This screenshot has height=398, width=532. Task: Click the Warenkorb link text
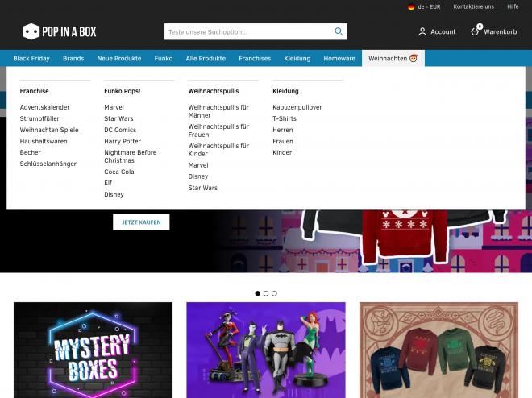pos(500,32)
